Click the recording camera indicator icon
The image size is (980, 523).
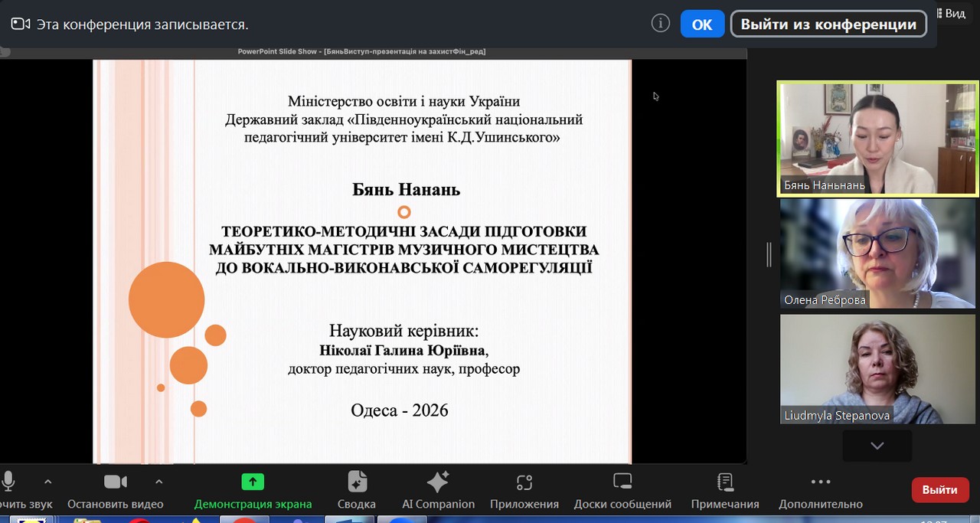(21, 25)
